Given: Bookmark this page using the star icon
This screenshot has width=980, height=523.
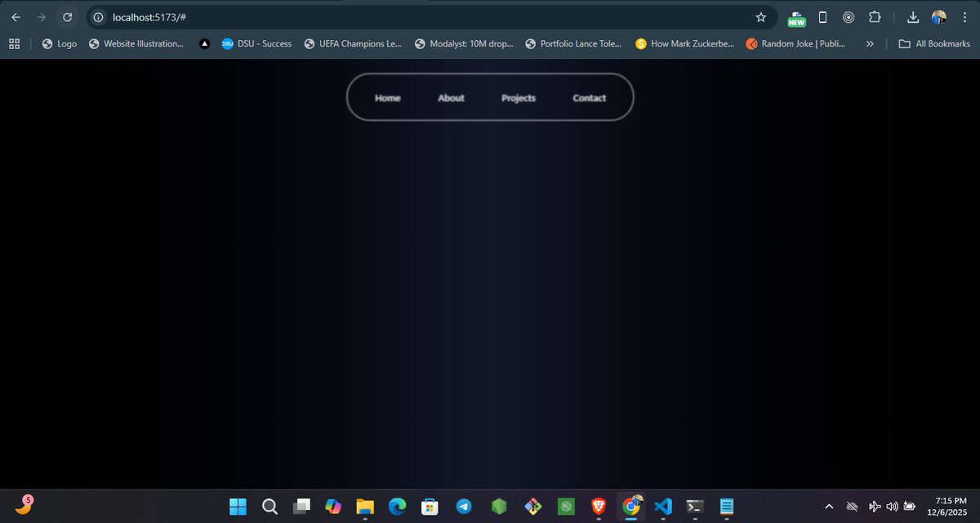Looking at the screenshot, I should click(x=760, y=16).
